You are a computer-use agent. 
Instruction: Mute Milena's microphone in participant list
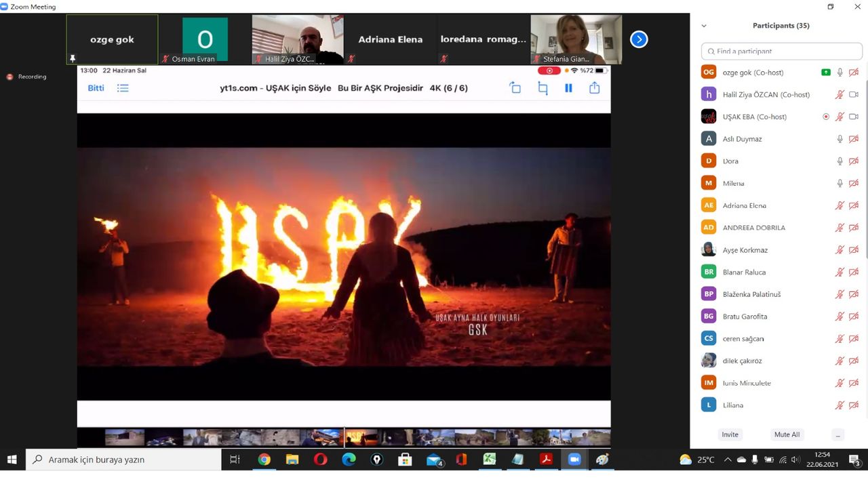(840, 183)
